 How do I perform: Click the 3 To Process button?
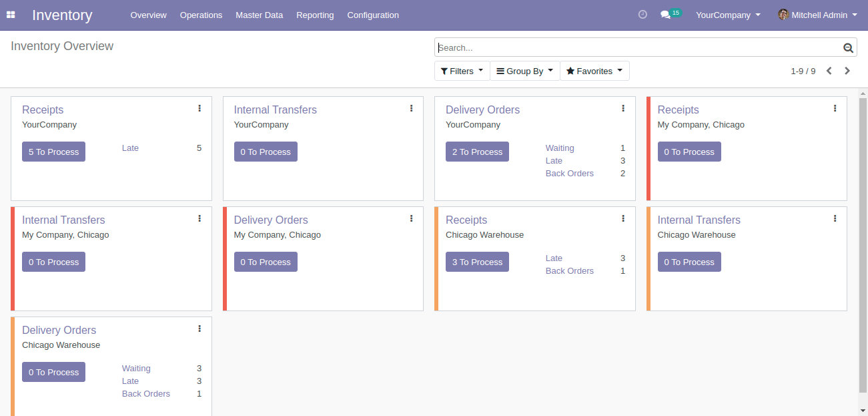point(477,262)
